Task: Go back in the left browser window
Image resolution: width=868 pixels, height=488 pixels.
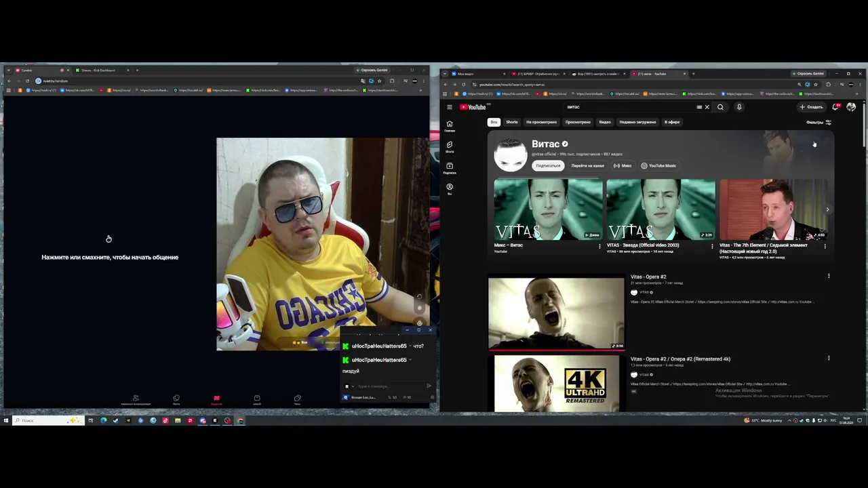Action: [9, 81]
